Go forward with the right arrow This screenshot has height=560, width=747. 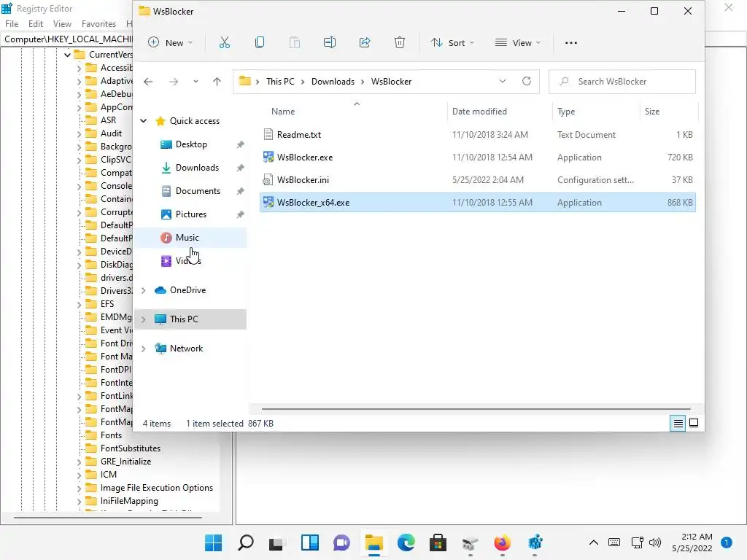[x=174, y=82]
